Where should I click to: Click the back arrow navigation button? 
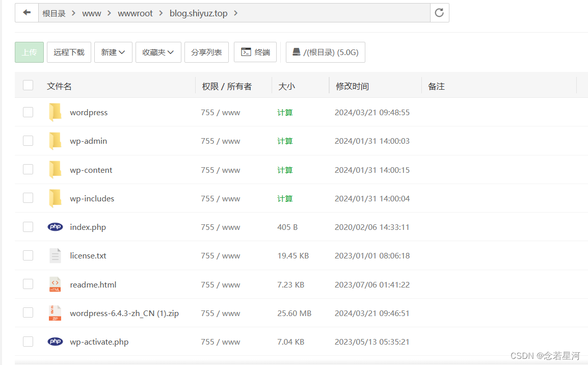[x=27, y=13]
